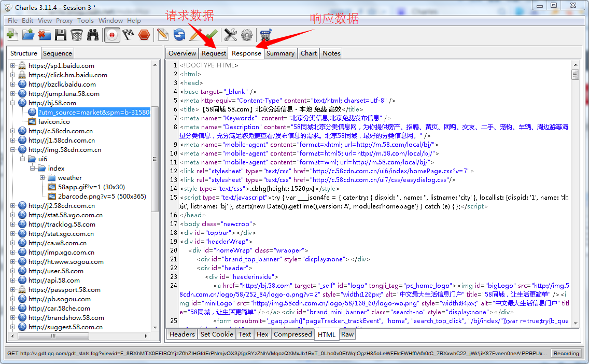Click the Close Session icon
The width and height of the screenshot is (589, 364).
(44, 35)
